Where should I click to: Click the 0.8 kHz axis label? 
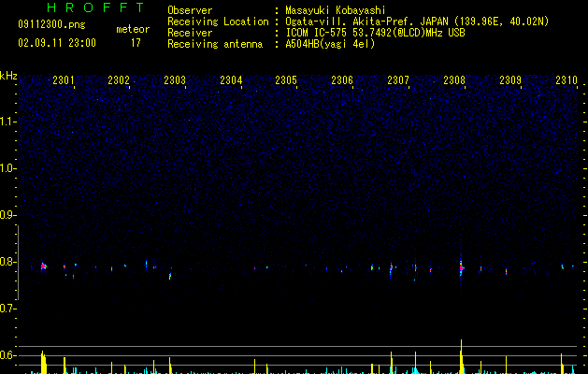coord(7,262)
